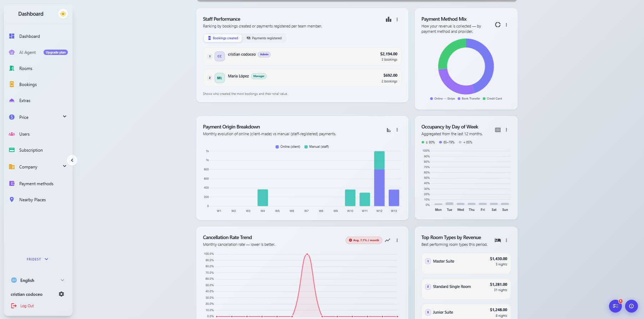Switch to Bookings created tab
Viewport: 644px width, 319px height.
pyautogui.click(x=223, y=38)
